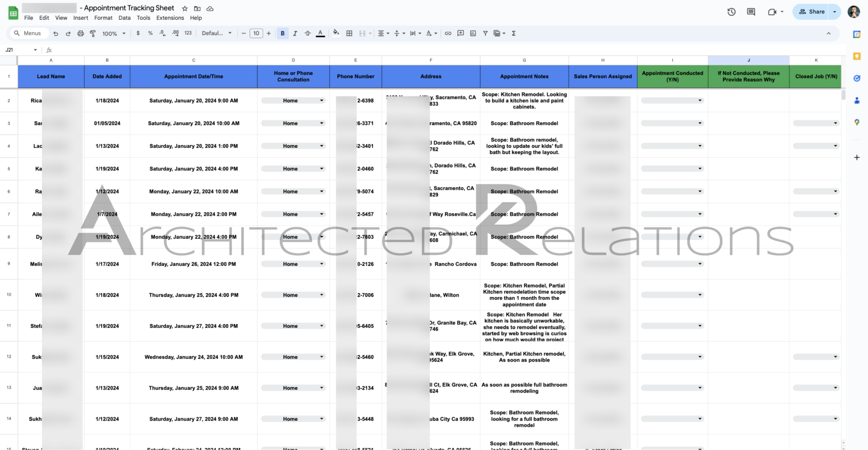Screen dimensions: 868x450
Task: Open the 123 more number formats menu
Action: coord(188,33)
